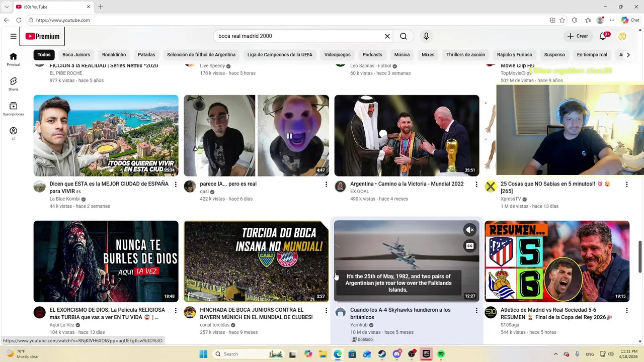
Task: Open the S10Saga channel name link
Action: tap(510, 325)
